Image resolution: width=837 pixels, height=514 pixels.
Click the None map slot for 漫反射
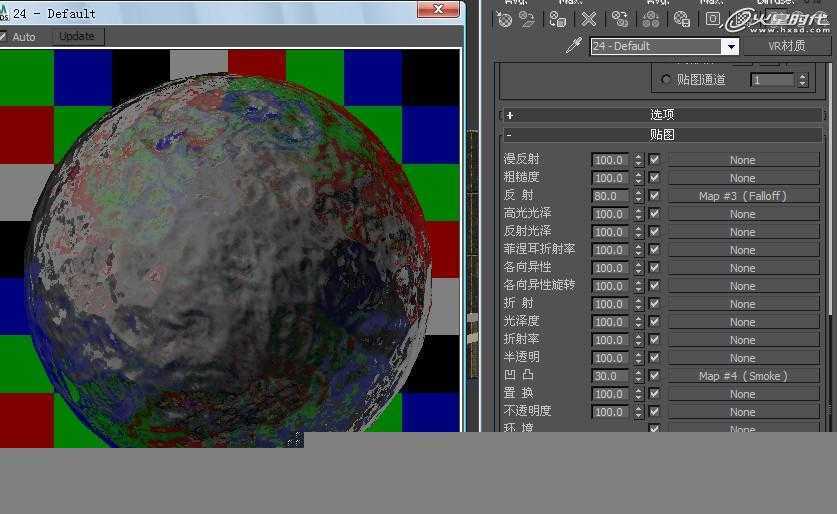[x=743, y=160]
